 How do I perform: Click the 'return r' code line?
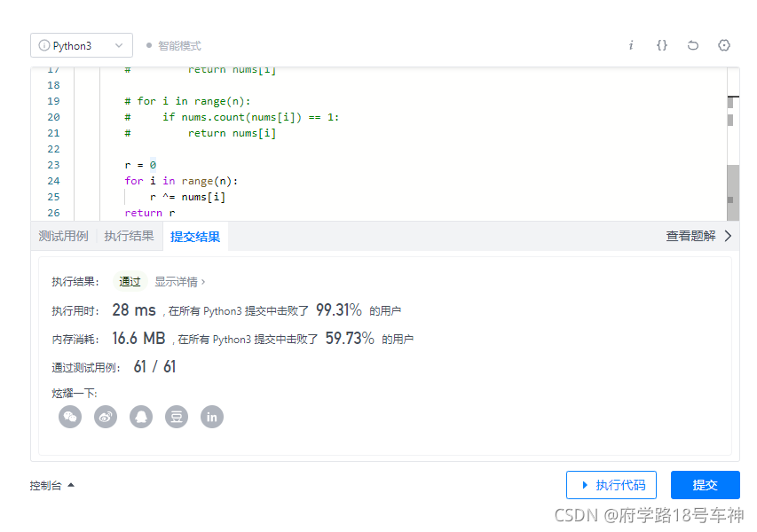click(x=150, y=213)
